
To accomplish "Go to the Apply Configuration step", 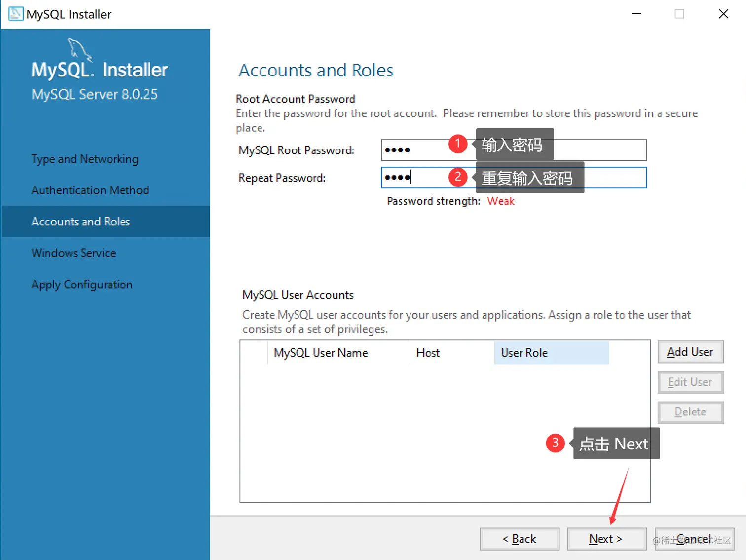I will 82,285.
